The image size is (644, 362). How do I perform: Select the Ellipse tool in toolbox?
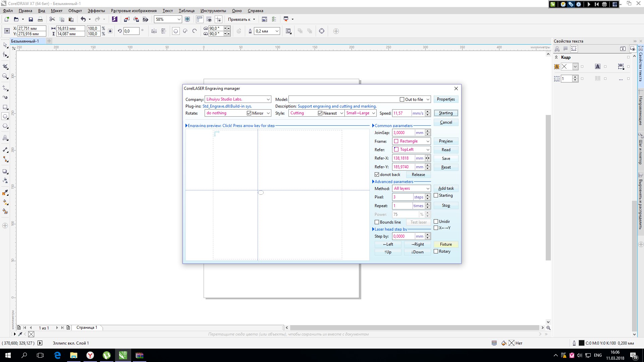(x=5, y=117)
